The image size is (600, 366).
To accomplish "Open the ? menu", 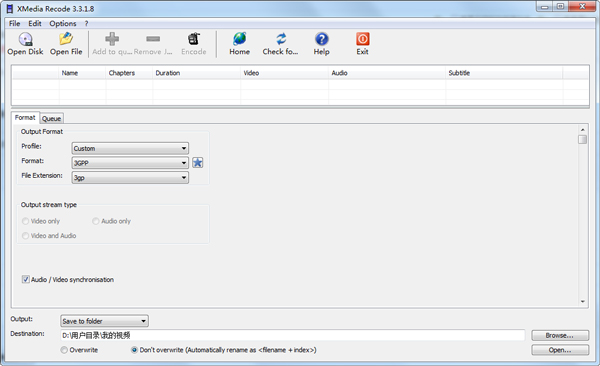I will click(x=86, y=23).
